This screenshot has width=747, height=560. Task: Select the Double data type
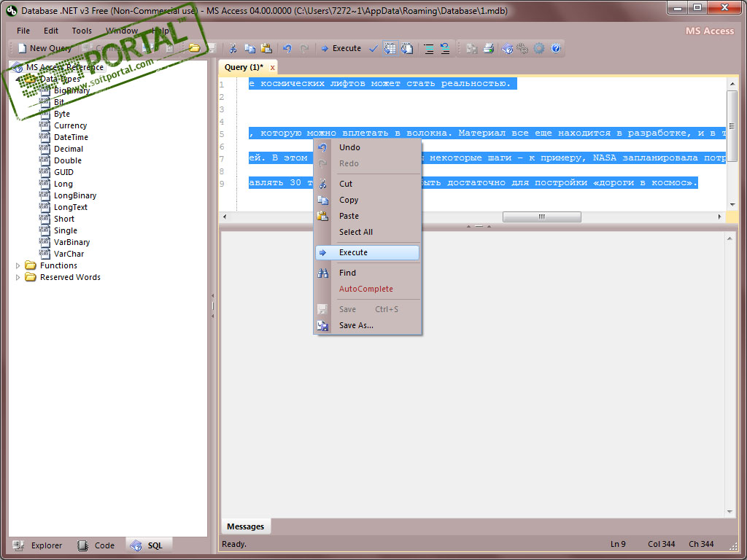click(x=68, y=160)
